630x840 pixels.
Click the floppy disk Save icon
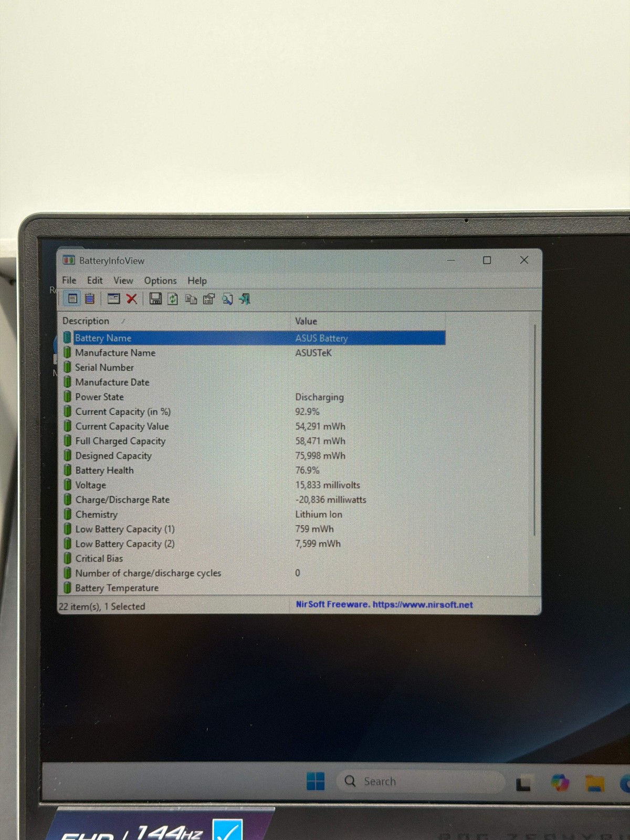pos(155,299)
